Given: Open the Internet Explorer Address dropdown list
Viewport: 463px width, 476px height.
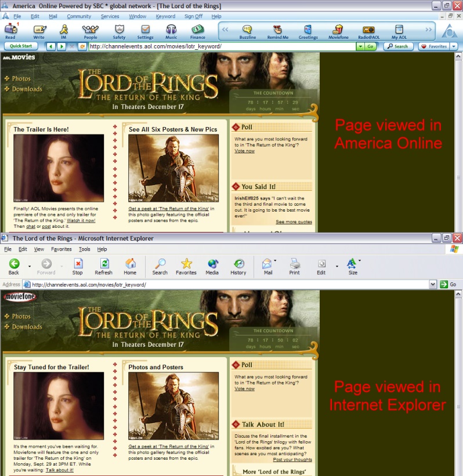Looking at the screenshot, I should pyautogui.click(x=432, y=285).
